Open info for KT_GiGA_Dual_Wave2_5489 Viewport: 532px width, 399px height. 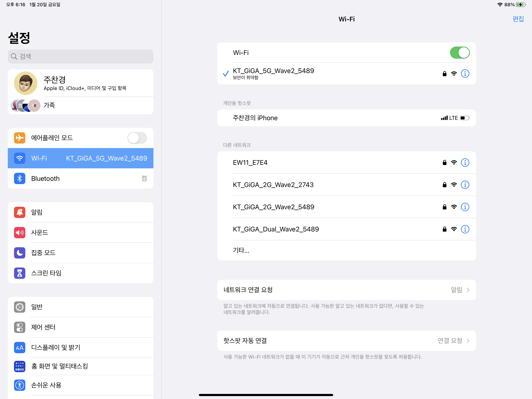pos(465,229)
